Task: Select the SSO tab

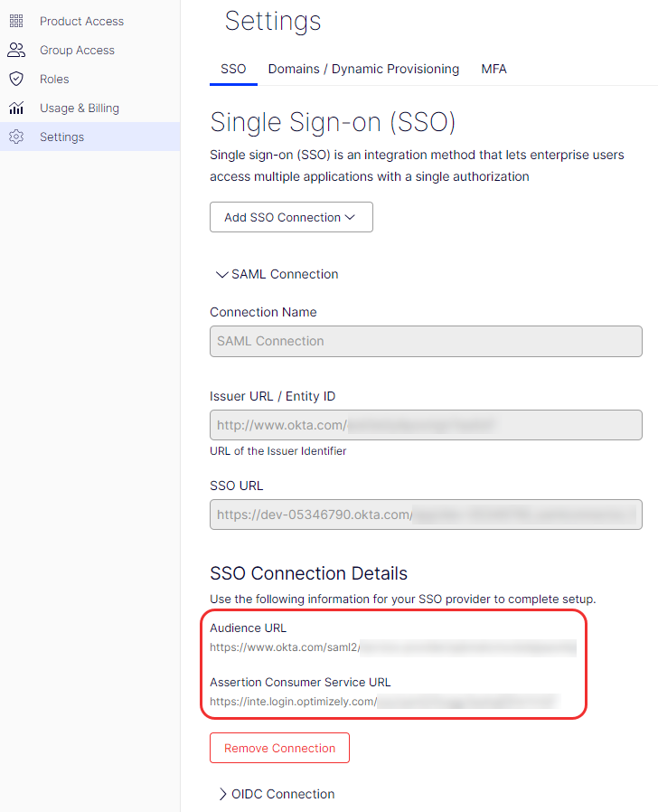Action: tap(233, 69)
